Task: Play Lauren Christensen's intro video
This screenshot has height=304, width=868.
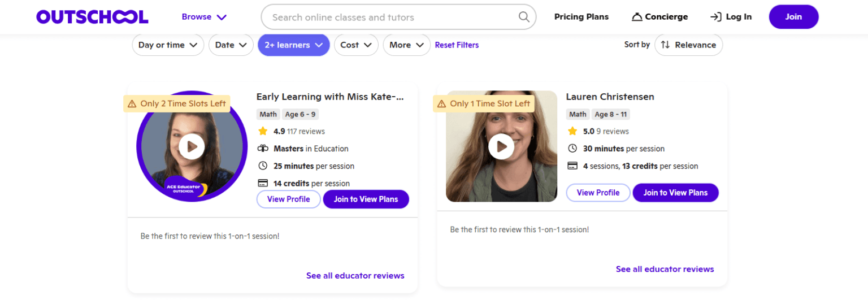Action: tap(501, 147)
